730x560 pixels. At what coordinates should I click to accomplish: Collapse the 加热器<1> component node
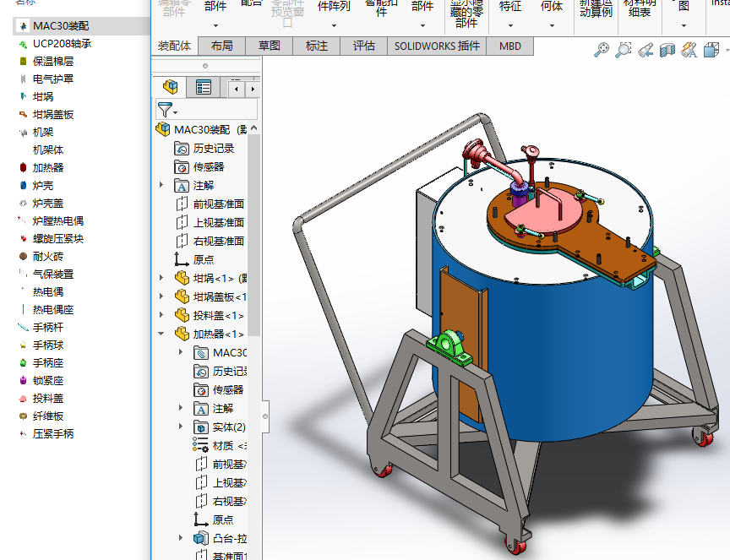pyautogui.click(x=161, y=334)
